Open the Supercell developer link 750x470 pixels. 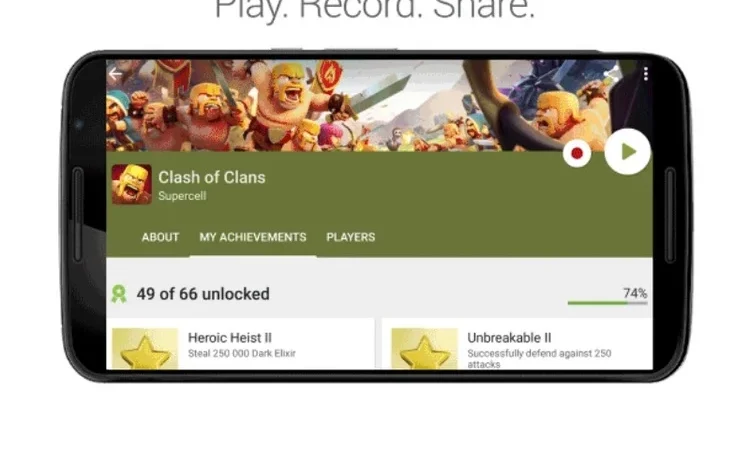182,196
